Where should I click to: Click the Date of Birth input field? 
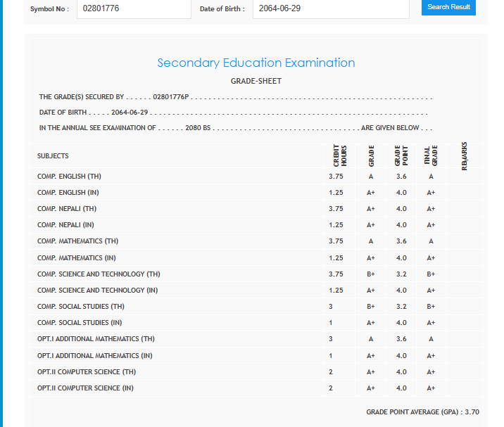click(330, 8)
